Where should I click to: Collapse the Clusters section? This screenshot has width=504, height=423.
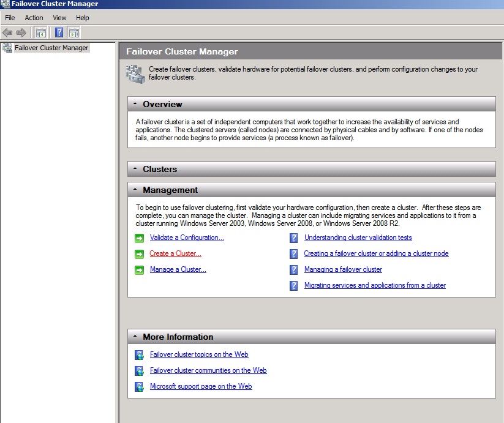[x=135, y=168]
